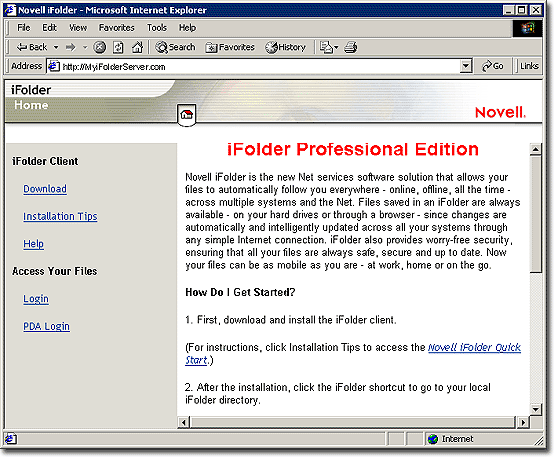This screenshot has height=459, width=559.
Task: Click the Internet zone globe icon
Action: click(433, 439)
